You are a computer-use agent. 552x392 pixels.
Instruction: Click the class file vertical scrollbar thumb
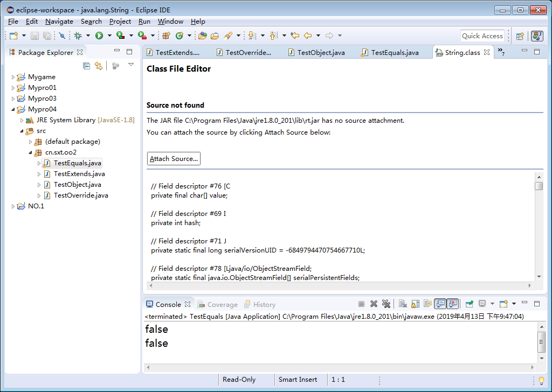point(539,186)
